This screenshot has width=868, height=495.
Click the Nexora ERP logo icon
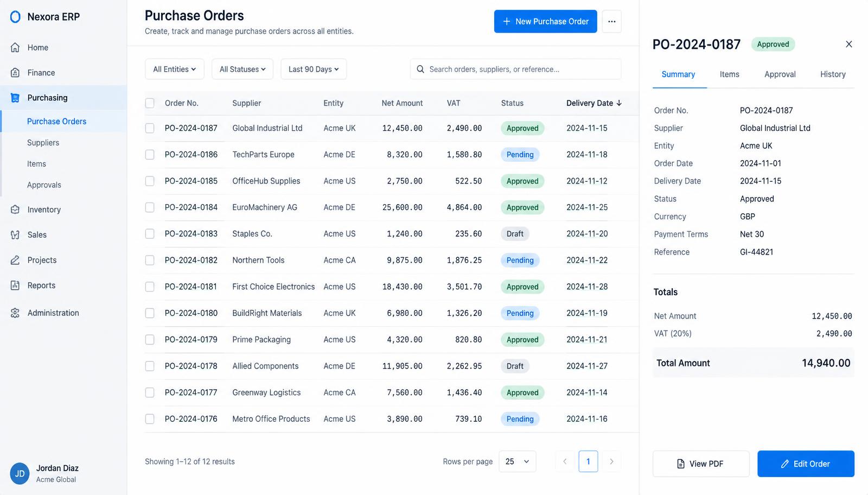15,17
